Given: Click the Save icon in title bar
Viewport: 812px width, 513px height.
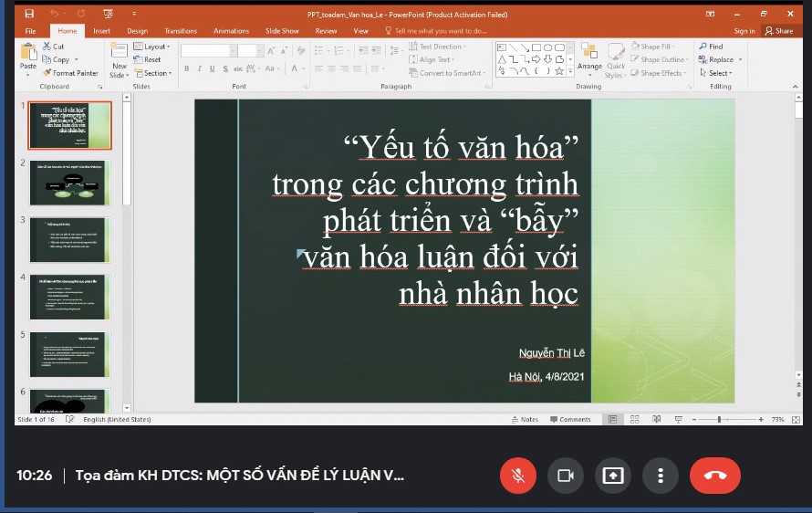Looking at the screenshot, I should tap(29, 15).
